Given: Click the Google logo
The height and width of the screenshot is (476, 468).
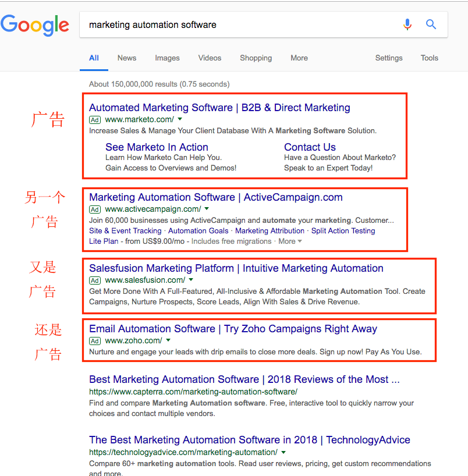Looking at the screenshot, I should point(35,25).
